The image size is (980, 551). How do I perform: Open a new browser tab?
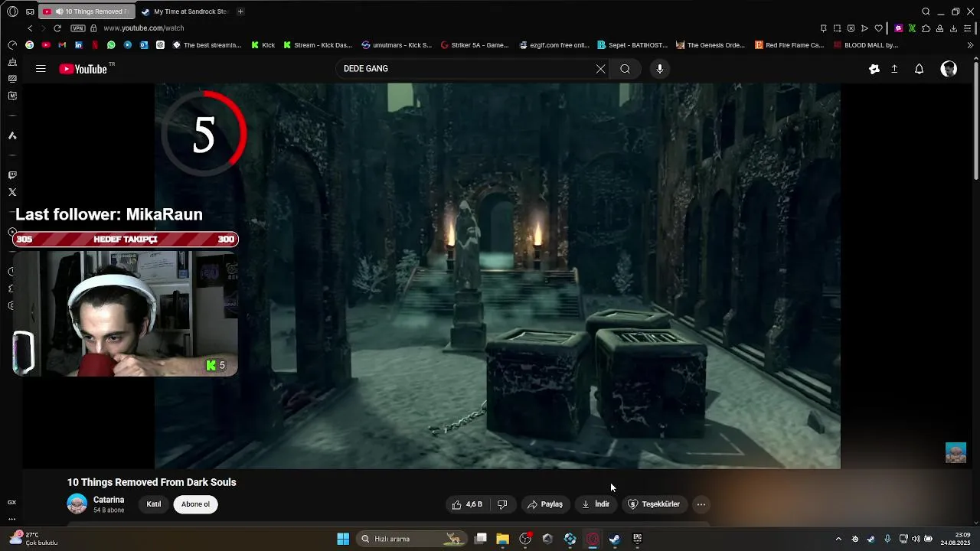click(240, 11)
